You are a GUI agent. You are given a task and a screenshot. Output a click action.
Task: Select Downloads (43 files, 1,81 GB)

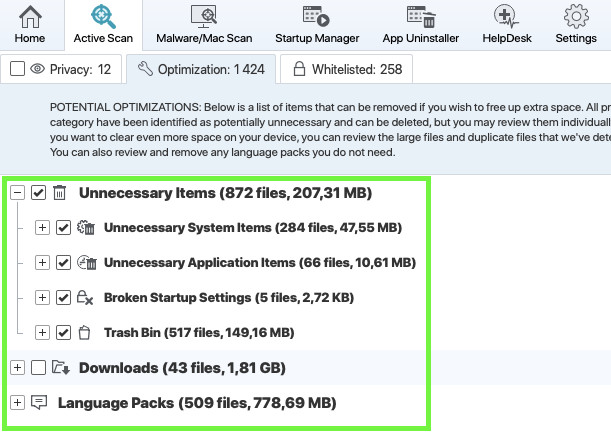tap(182, 368)
